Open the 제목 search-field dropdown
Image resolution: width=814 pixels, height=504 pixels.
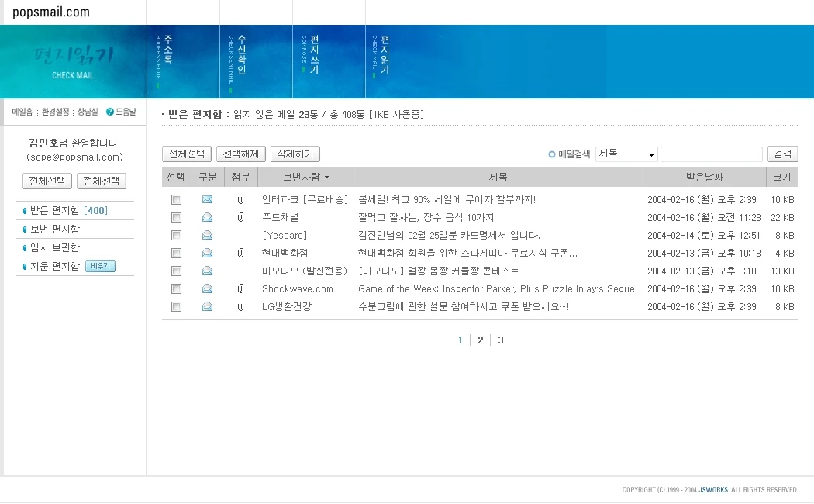(x=626, y=154)
